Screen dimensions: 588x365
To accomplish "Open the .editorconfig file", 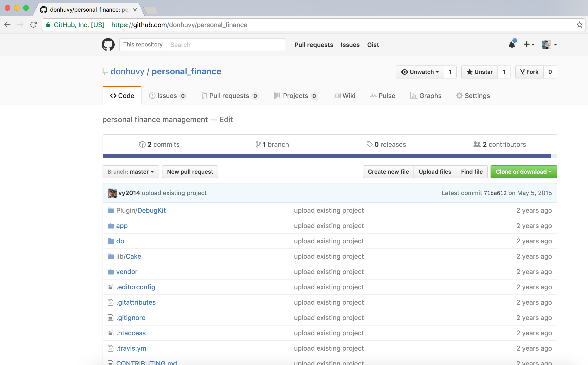I will point(136,287).
